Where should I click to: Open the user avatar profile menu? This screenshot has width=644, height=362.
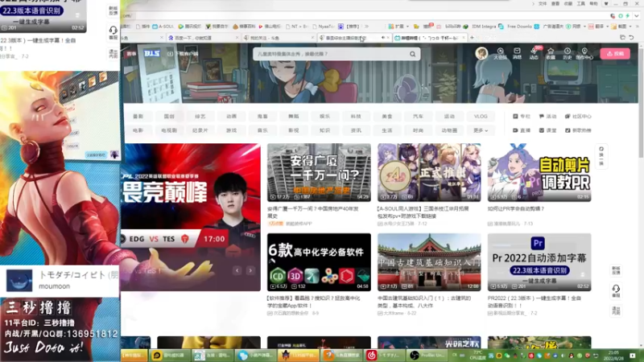[481, 53]
